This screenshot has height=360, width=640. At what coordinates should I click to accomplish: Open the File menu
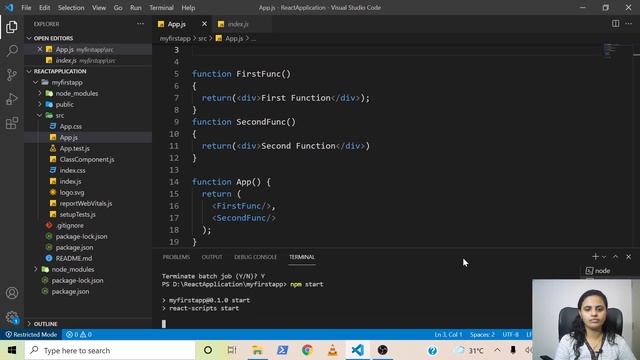[x=26, y=7]
